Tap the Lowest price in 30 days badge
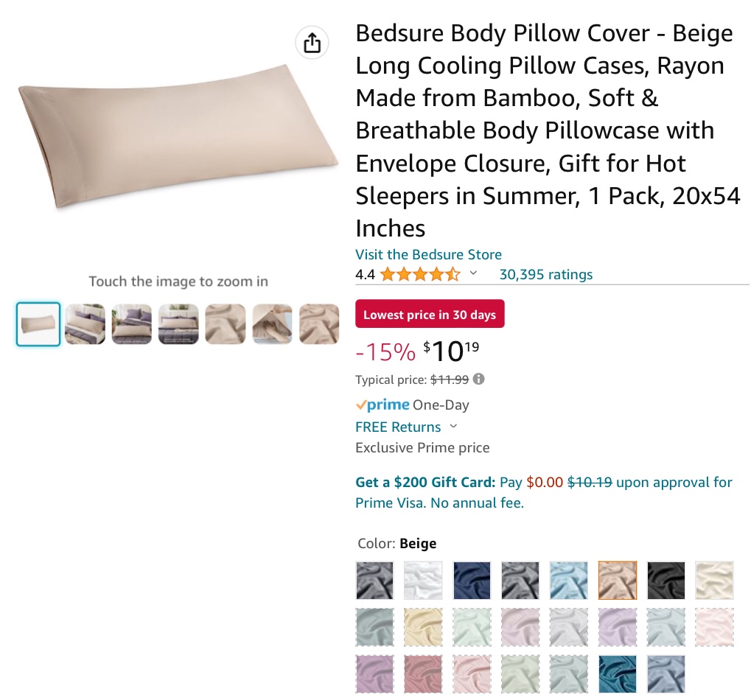 (x=430, y=315)
